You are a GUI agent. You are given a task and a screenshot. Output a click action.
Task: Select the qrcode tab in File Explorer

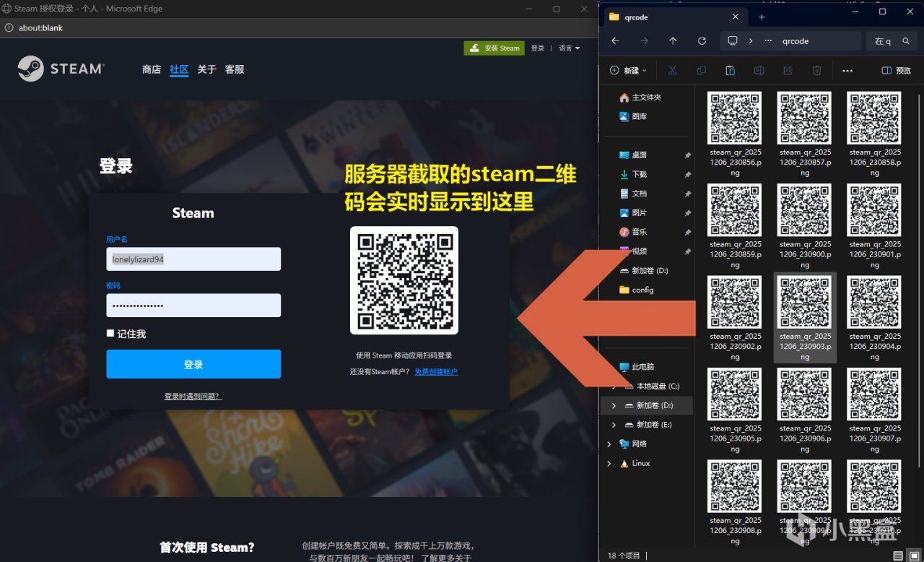(x=674, y=17)
